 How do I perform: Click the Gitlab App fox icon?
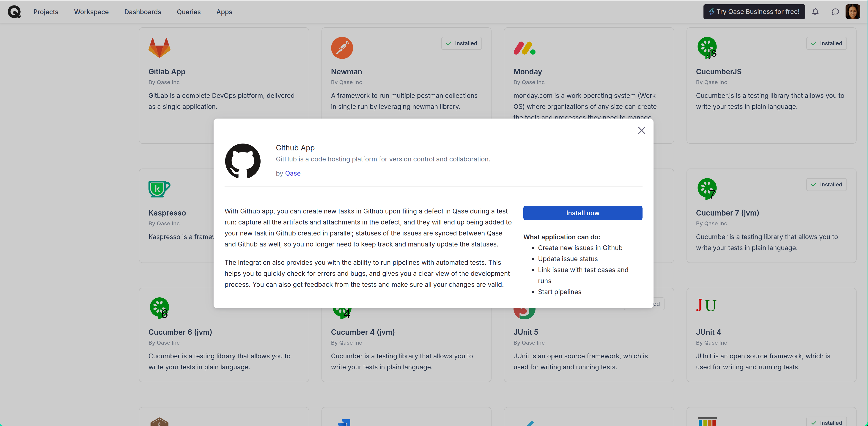coord(159,47)
